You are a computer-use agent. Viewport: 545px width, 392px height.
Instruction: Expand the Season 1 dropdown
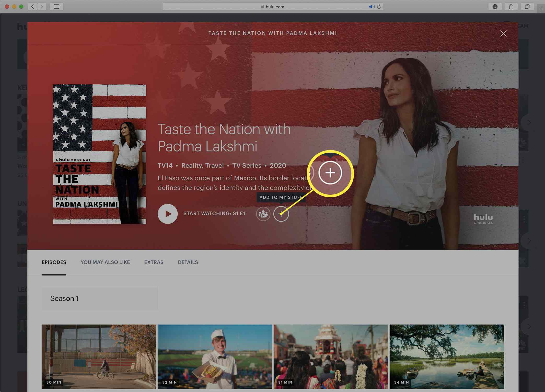point(100,298)
